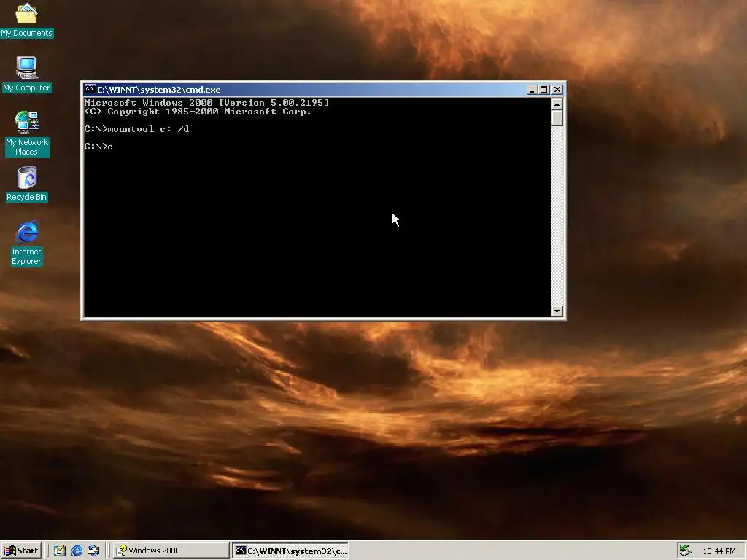
Task: Maximize the cmd.exe window
Action: click(543, 90)
